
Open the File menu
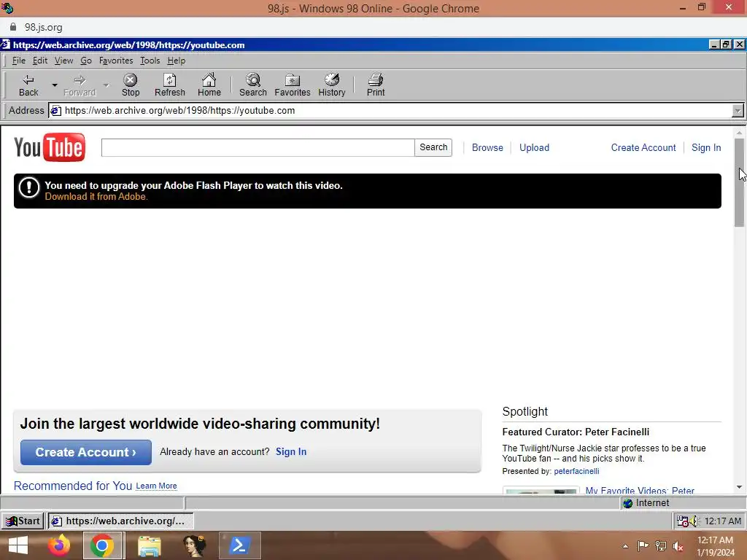coord(18,61)
